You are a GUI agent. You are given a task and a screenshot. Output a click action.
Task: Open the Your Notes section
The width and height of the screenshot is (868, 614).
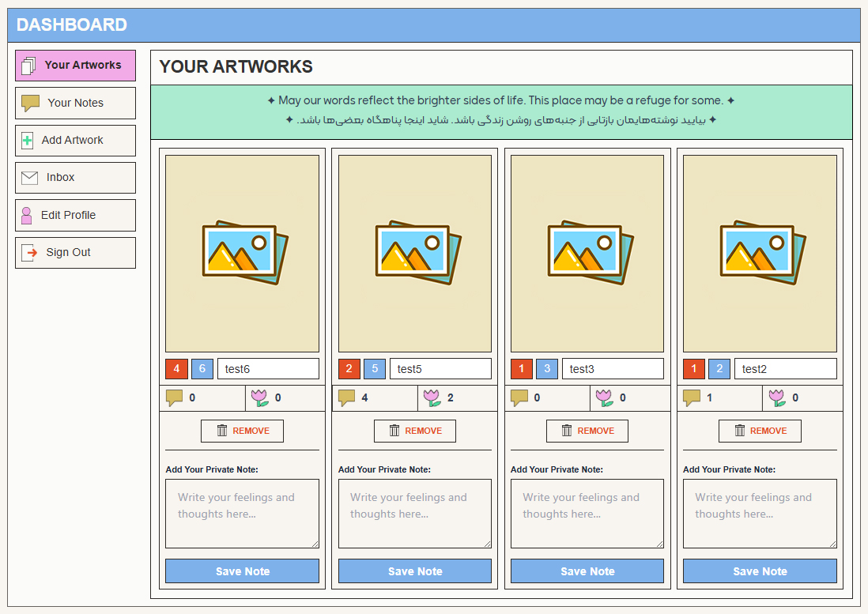pos(75,103)
